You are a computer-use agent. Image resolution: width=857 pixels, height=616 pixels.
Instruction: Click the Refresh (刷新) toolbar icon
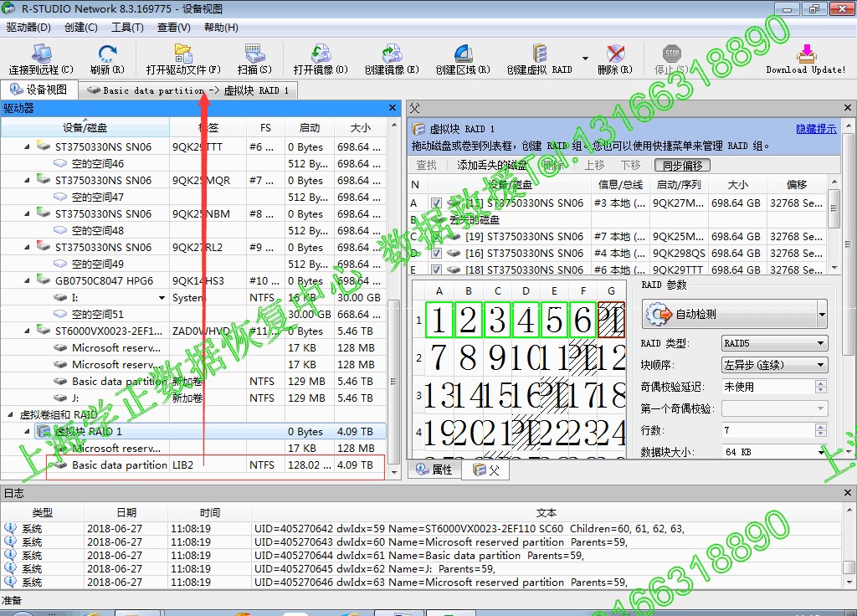[107, 53]
